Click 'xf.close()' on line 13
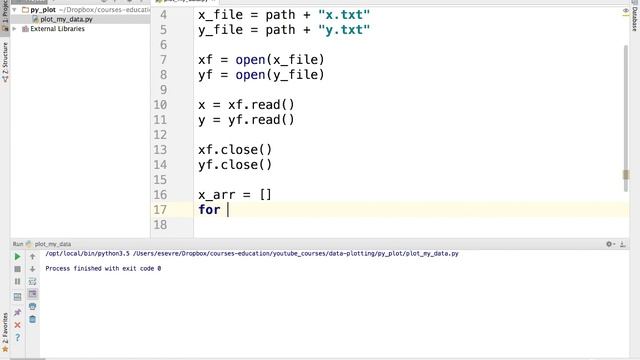 235,150
